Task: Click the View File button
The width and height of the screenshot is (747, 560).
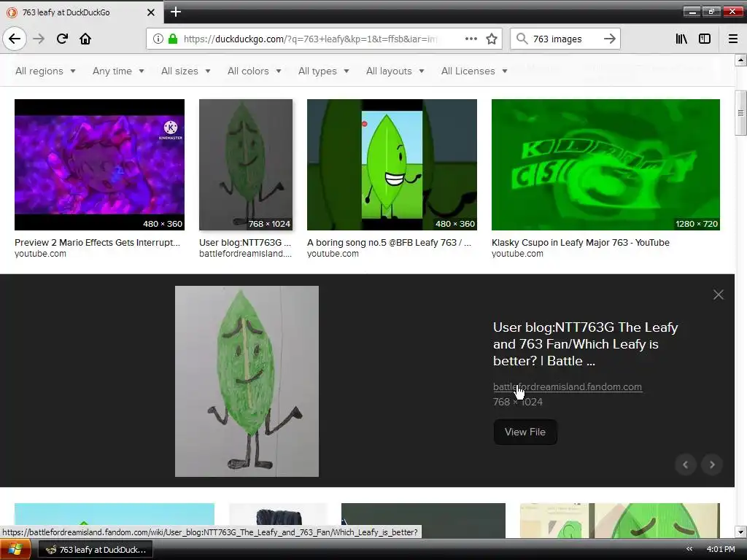Action: click(525, 432)
